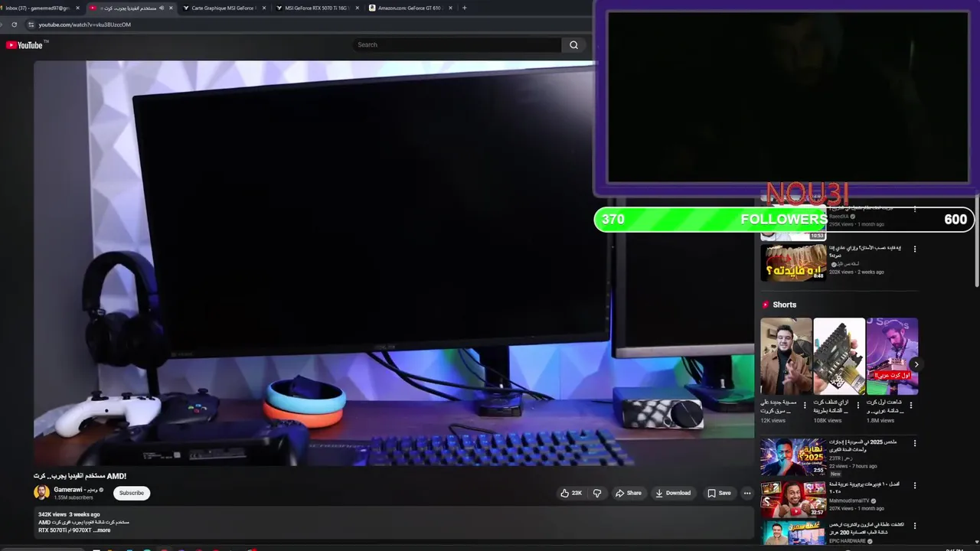Click the Download button under the video
Image resolution: width=980 pixels, height=551 pixels.
click(x=673, y=493)
